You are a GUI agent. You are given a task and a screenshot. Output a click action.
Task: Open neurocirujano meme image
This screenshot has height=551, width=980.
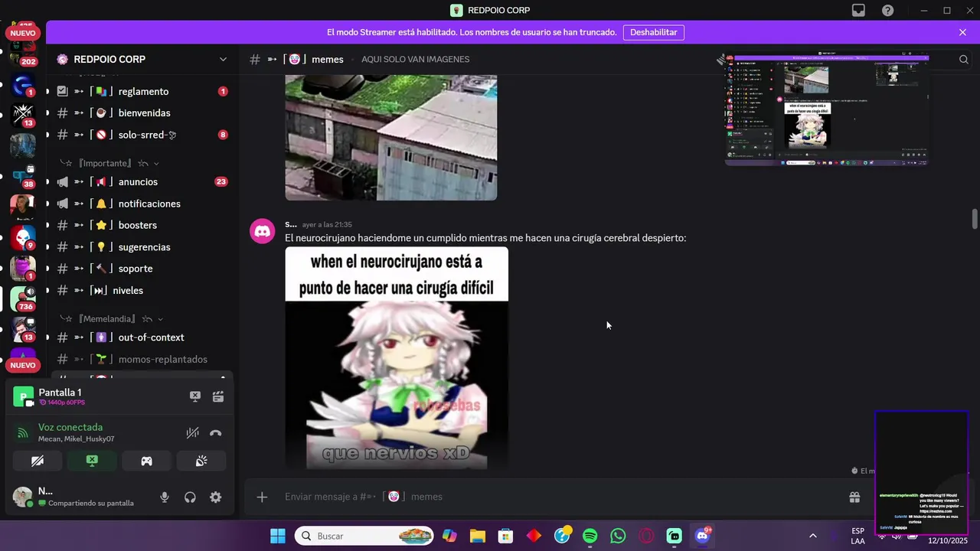tap(397, 357)
